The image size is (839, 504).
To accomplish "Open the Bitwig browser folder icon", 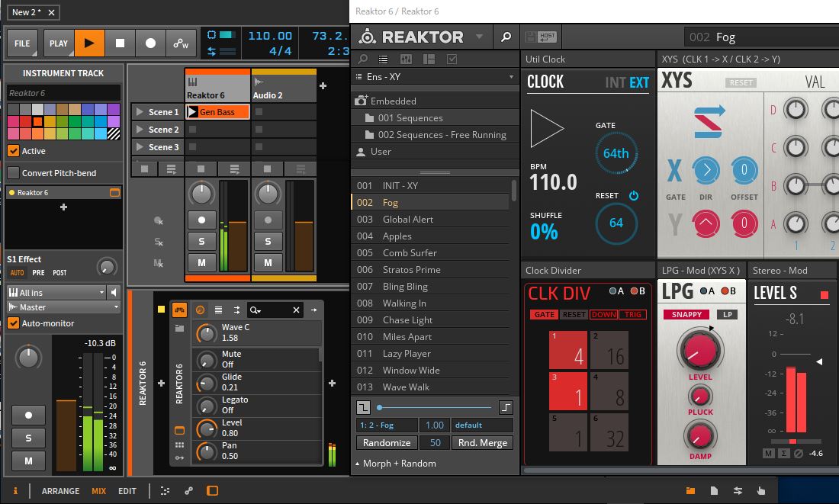I will (690, 490).
